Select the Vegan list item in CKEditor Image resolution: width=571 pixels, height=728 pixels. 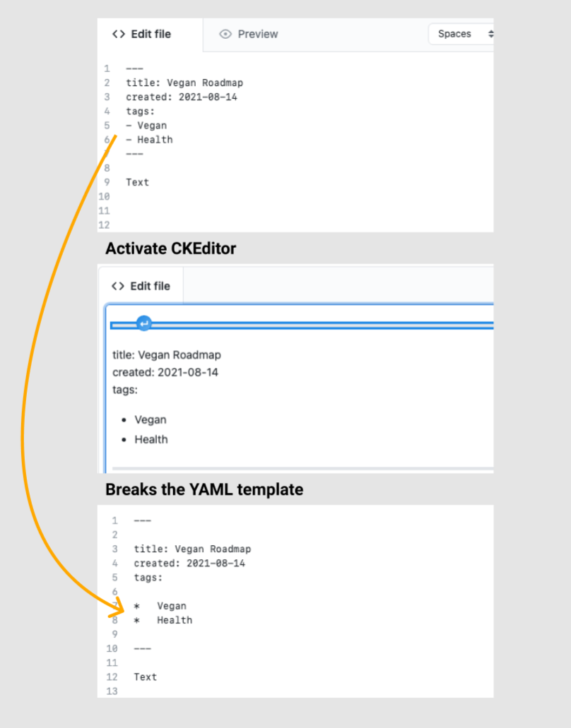151,419
